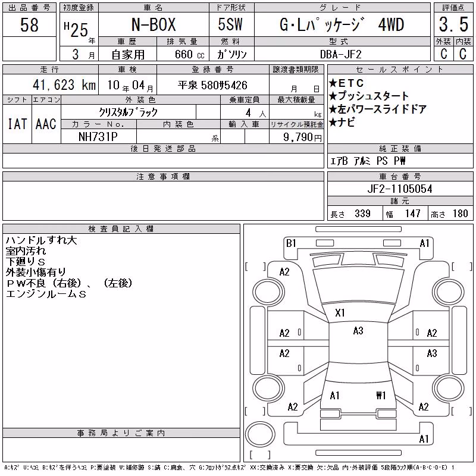Click the 事務局よりご案内 header
Viewport: 476px width, 476px height.
pyautogui.click(x=121, y=433)
